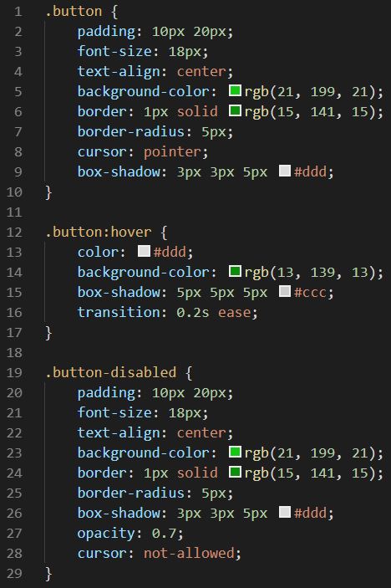Screen dimensions: 391x588
Task: Click 'rgb(13, 139, 13)' text on line 14
Action: click(x=310, y=272)
